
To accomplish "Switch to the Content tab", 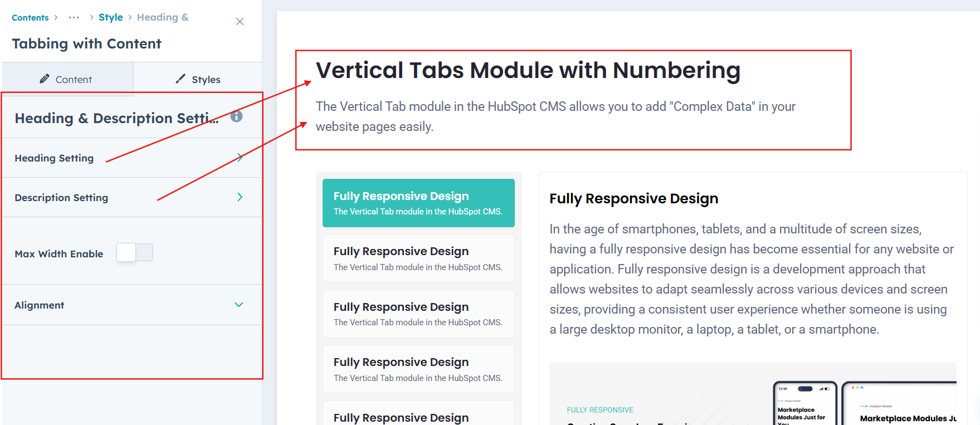I will (66, 79).
